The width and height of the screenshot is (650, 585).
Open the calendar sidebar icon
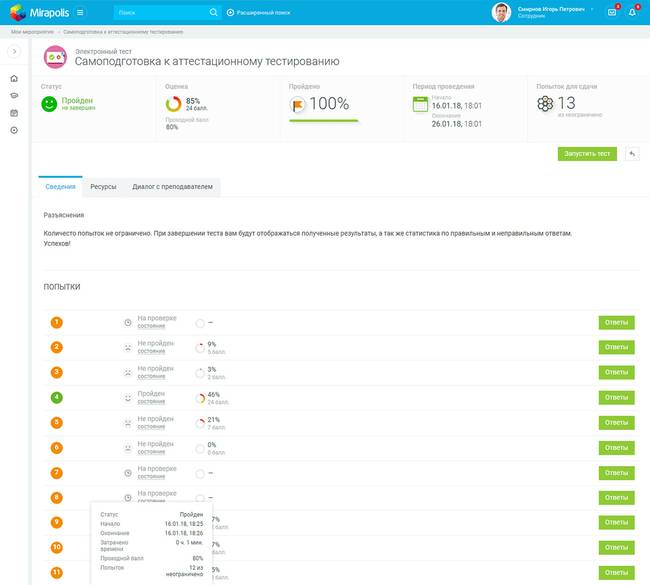pos(14,113)
